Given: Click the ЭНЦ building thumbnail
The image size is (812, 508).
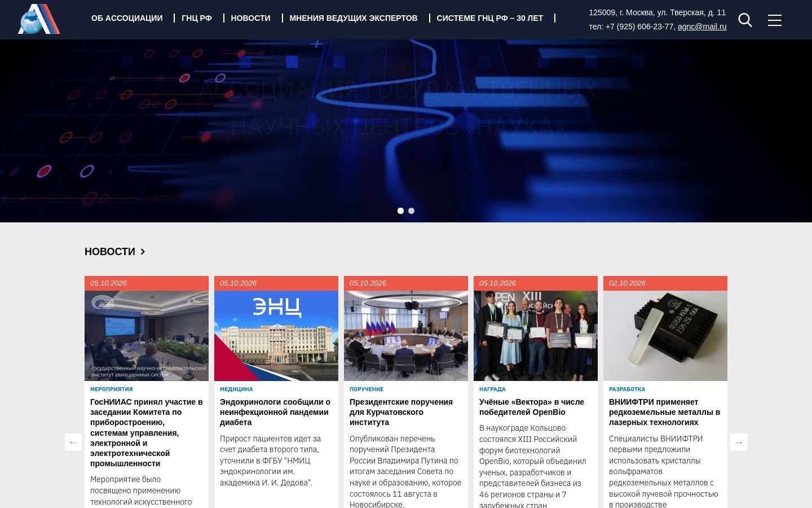Looking at the screenshot, I should click(x=276, y=336).
